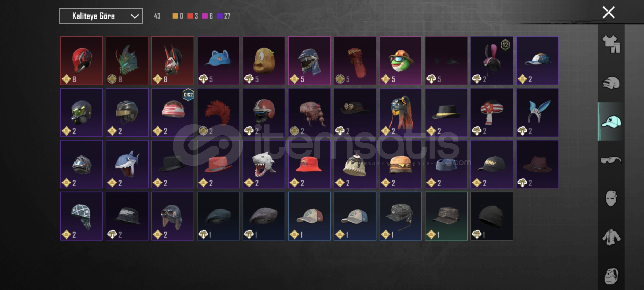Open the bearded face category icon

coord(611,276)
